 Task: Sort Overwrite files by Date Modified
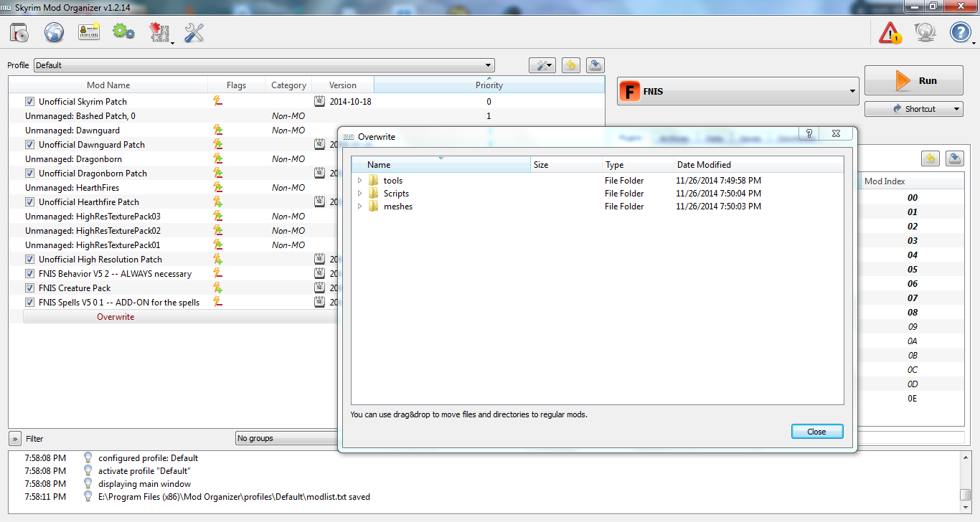[x=758, y=165]
